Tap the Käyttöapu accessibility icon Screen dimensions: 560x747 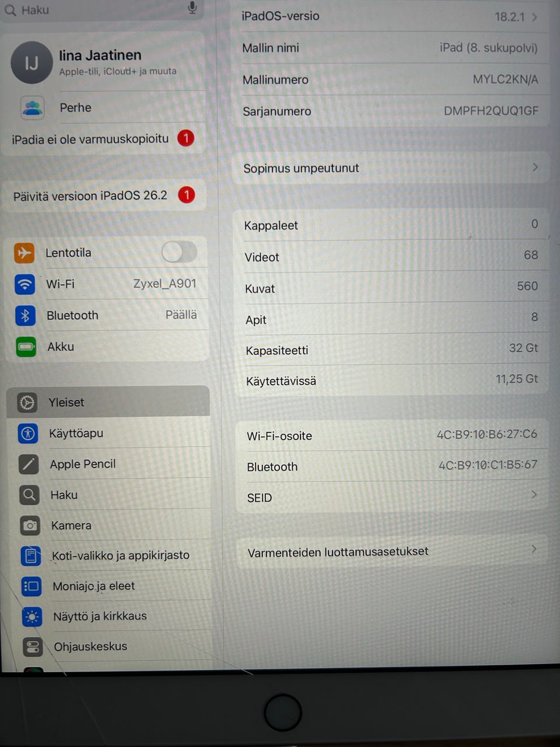pos(27,434)
